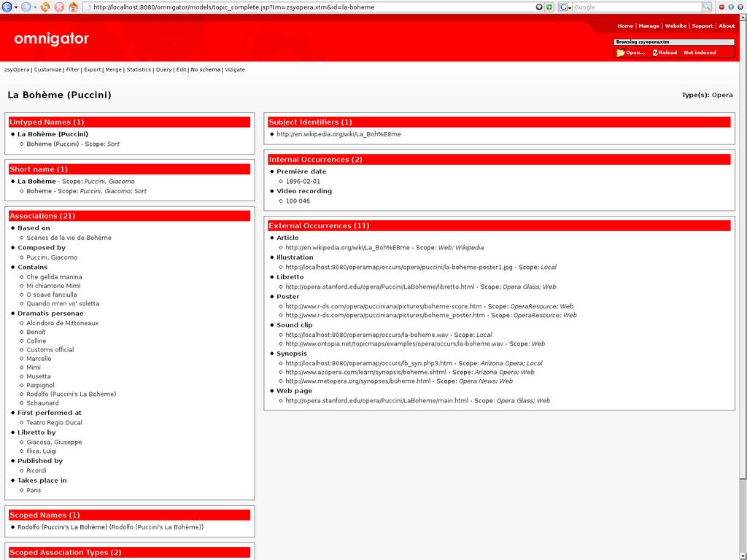The height and width of the screenshot is (560, 747).
Task: Open the 'Teatro Regio Ducal' link
Action: [x=54, y=422]
